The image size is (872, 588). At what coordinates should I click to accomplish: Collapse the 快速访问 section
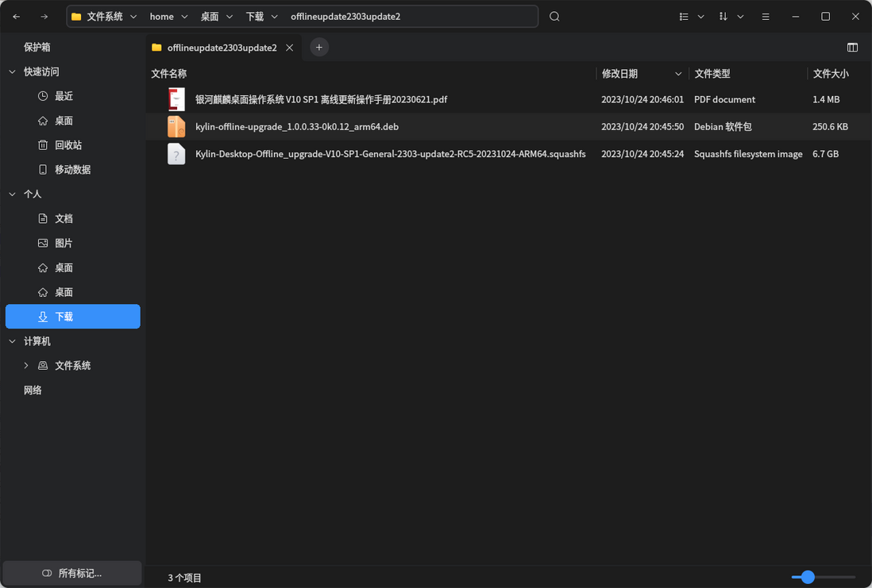tap(12, 71)
